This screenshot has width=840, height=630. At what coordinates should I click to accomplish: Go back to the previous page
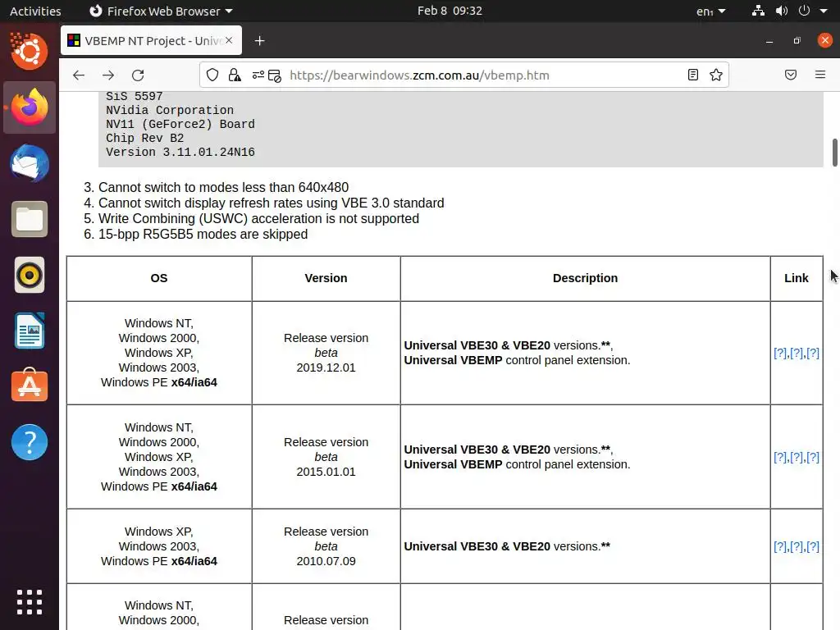click(79, 75)
